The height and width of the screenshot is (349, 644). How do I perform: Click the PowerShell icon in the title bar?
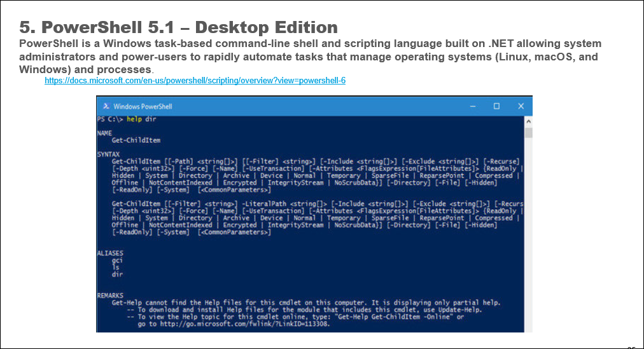pos(106,106)
